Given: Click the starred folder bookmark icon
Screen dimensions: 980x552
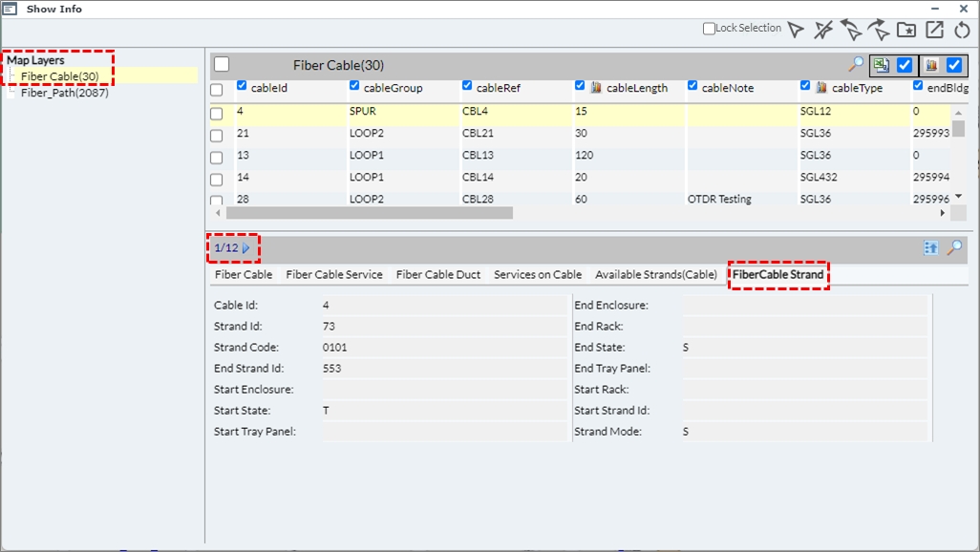Looking at the screenshot, I should (906, 30).
